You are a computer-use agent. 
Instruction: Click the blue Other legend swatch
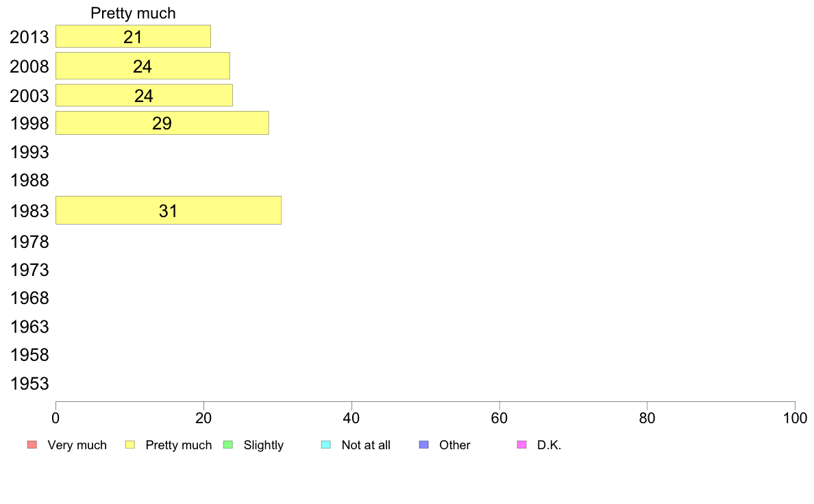point(423,445)
